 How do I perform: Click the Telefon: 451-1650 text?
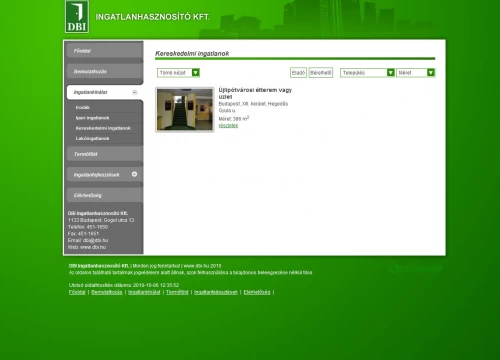click(x=88, y=227)
